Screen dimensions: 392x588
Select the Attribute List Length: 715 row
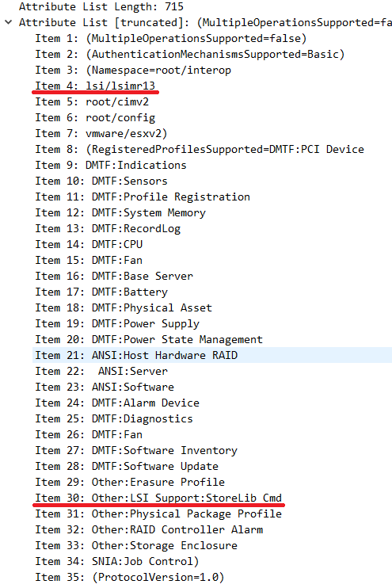pyautogui.click(x=101, y=7)
